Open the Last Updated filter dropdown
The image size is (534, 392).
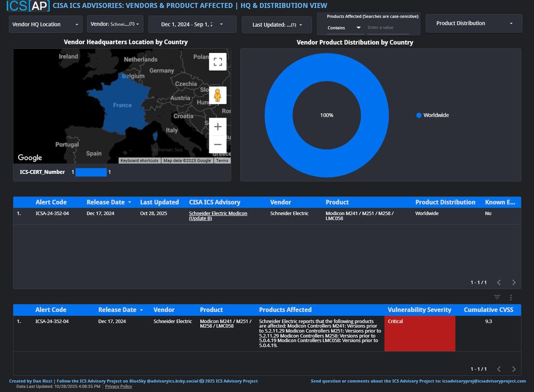(x=277, y=25)
